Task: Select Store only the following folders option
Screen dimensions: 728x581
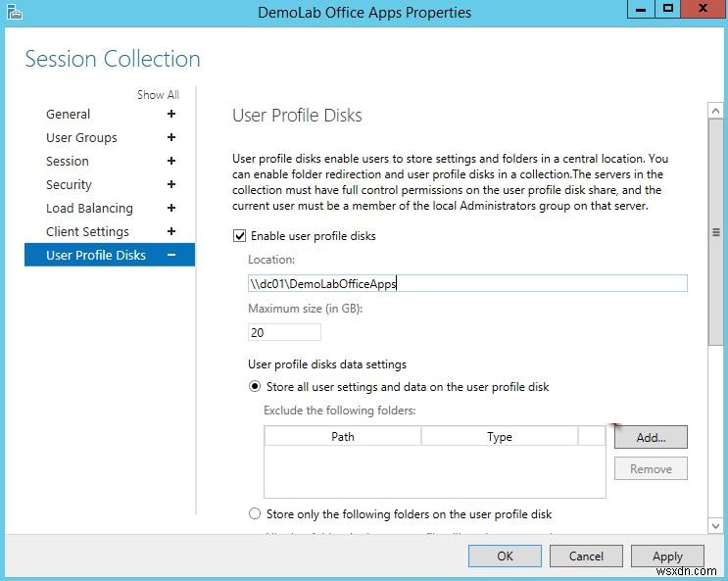Action: point(255,513)
